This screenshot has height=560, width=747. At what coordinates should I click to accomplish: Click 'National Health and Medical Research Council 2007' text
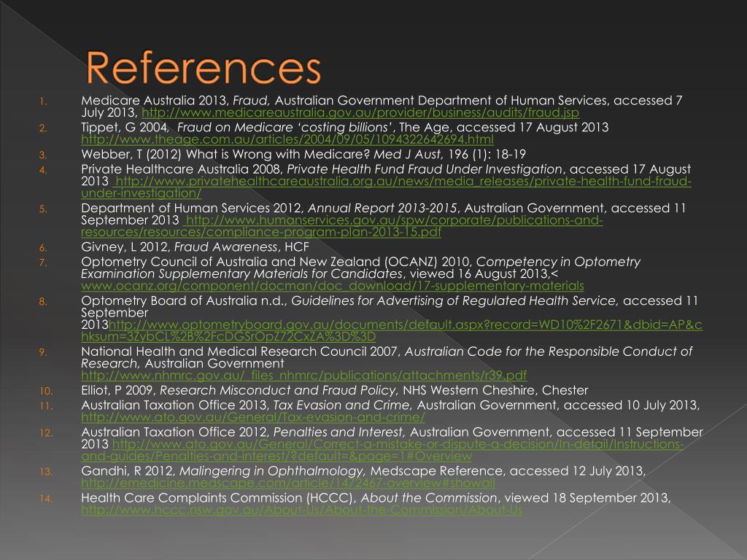coord(239,351)
